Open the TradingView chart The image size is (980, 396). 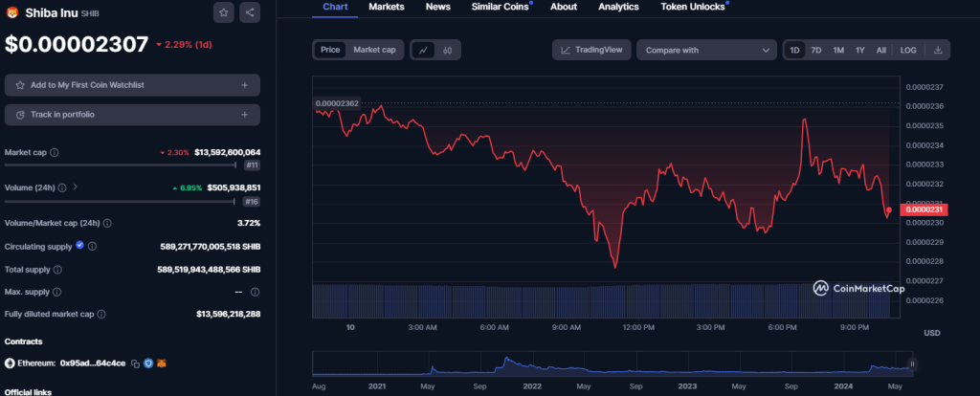click(591, 50)
